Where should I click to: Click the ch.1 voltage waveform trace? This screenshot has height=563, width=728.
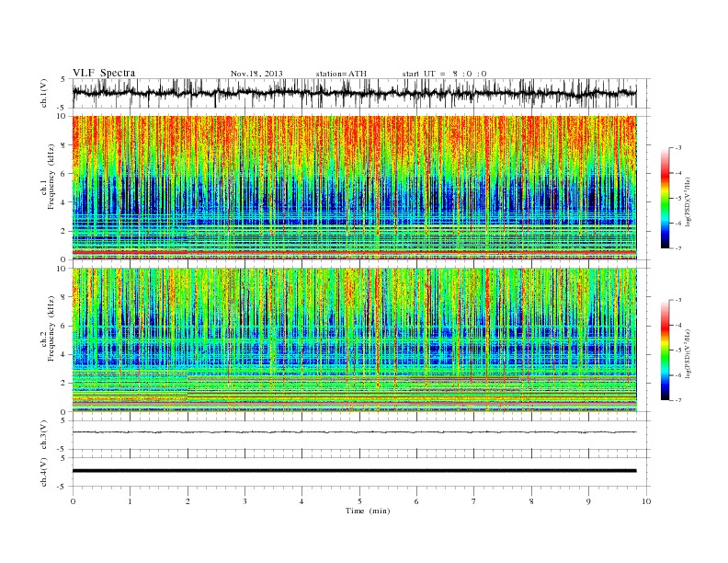[354, 93]
